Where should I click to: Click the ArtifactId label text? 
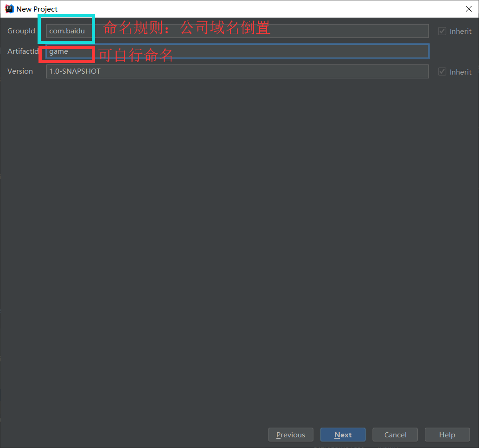[22, 51]
